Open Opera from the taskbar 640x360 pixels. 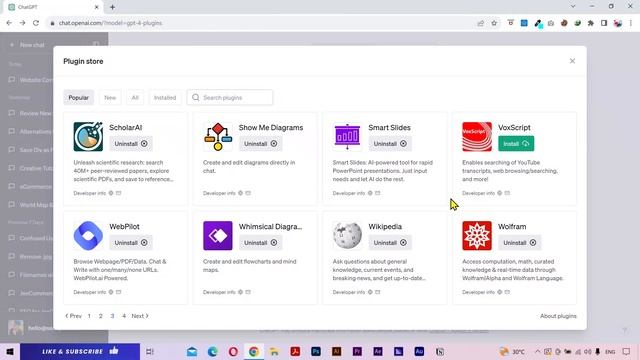pyautogui.click(x=233, y=351)
